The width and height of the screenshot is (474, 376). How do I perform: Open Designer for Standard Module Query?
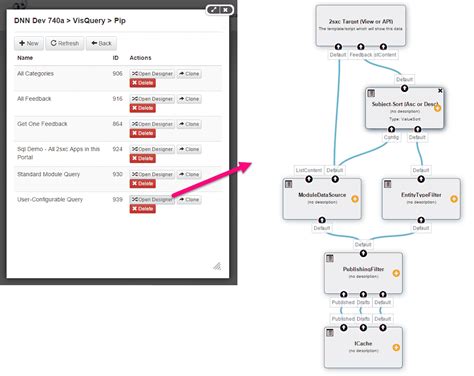(152, 174)
